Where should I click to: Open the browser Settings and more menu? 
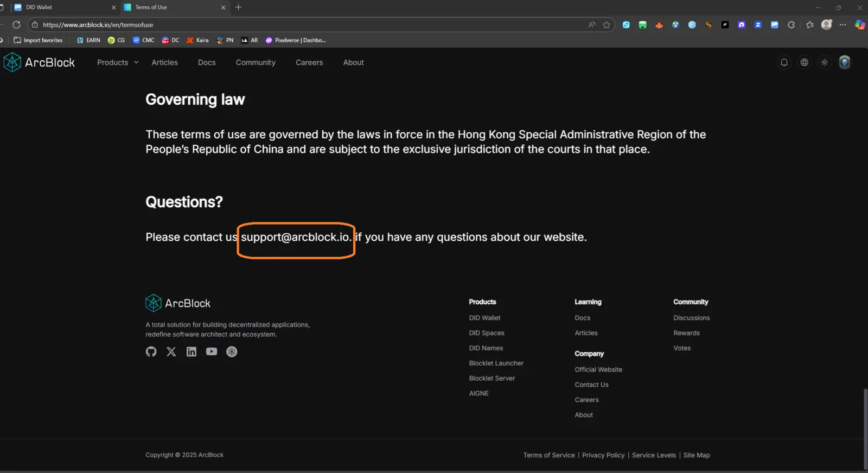point(843,24)
